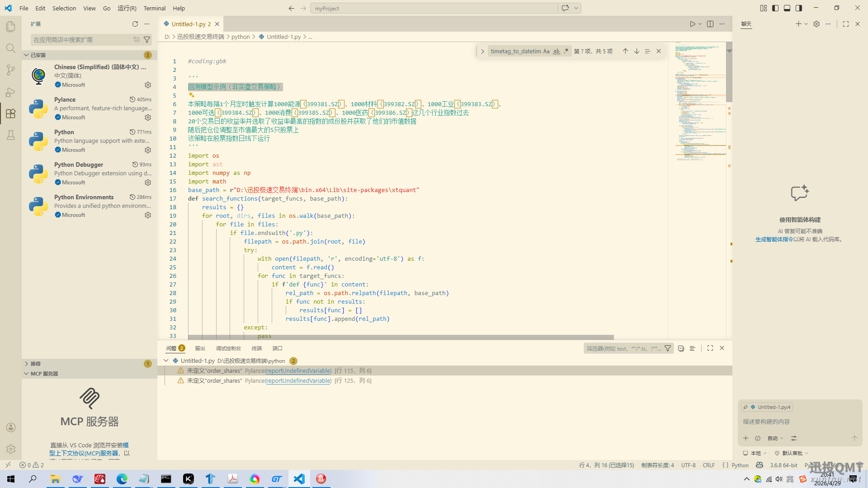Click the 生成智能体指令 link
Image resolution: width=868 pixels, height=488 pixels.
[774, 239]
